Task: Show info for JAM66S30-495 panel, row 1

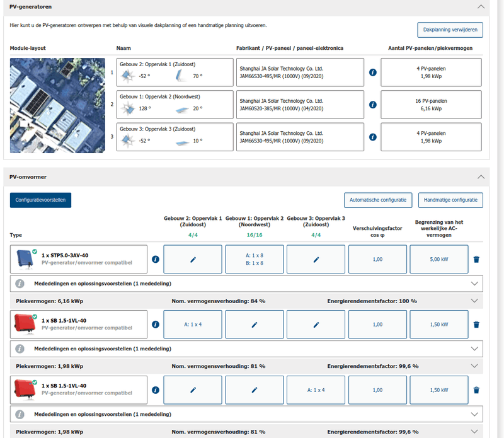Action: 372,72
